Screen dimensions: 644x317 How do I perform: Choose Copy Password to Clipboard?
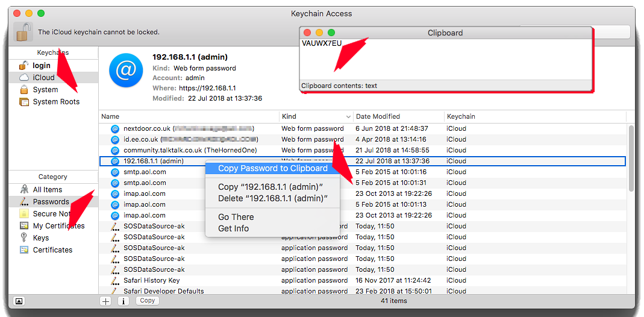[272, 169]
